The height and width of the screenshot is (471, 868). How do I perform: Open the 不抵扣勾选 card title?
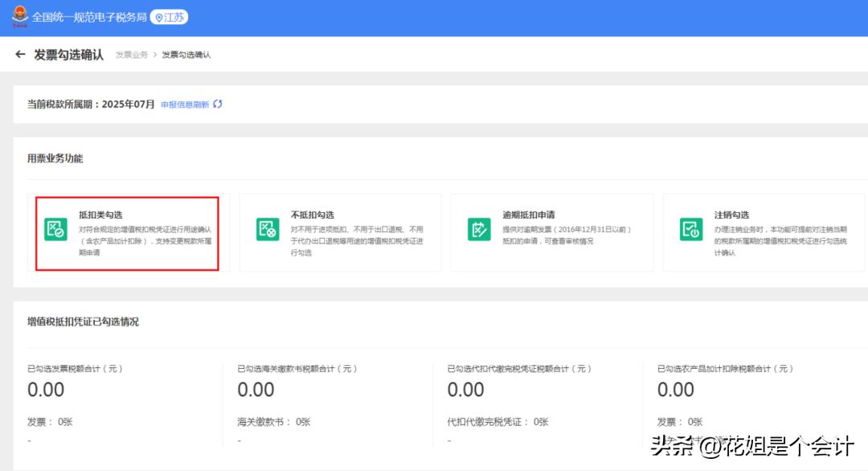313,215
